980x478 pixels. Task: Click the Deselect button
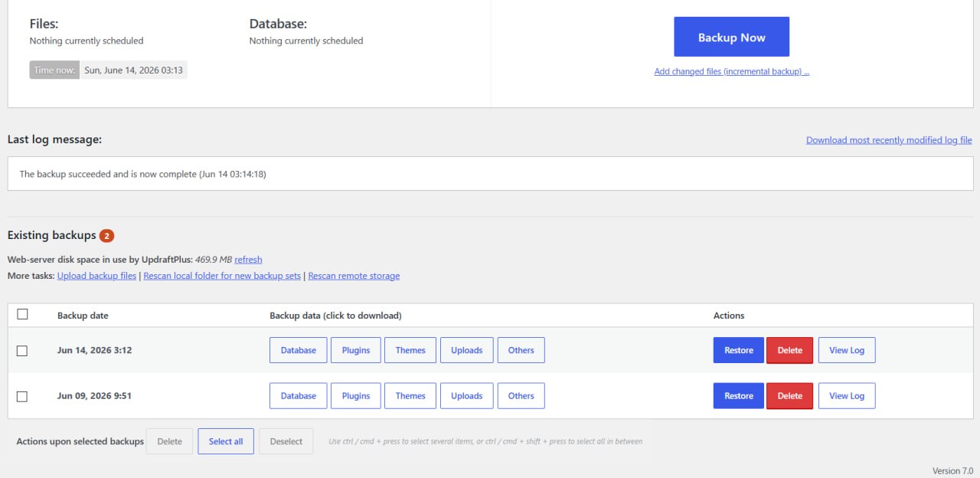click(x=286, y=441)
